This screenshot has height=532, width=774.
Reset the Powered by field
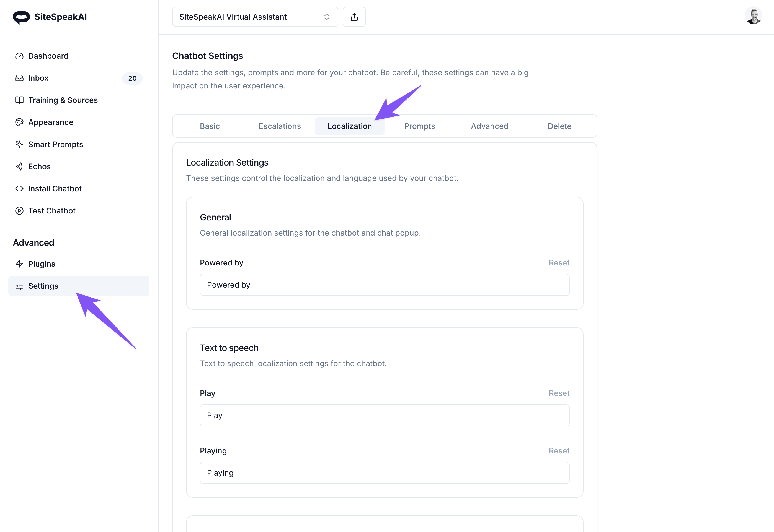point(559,263)
